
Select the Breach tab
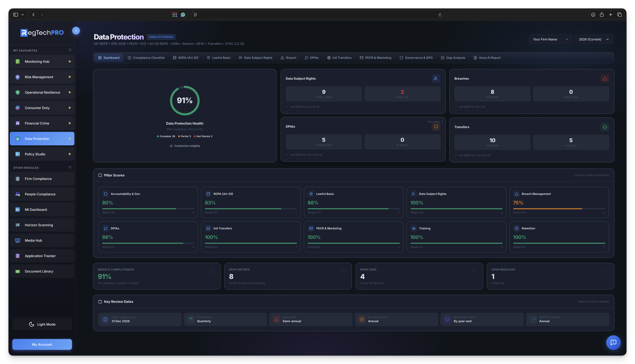click(289, 58)
